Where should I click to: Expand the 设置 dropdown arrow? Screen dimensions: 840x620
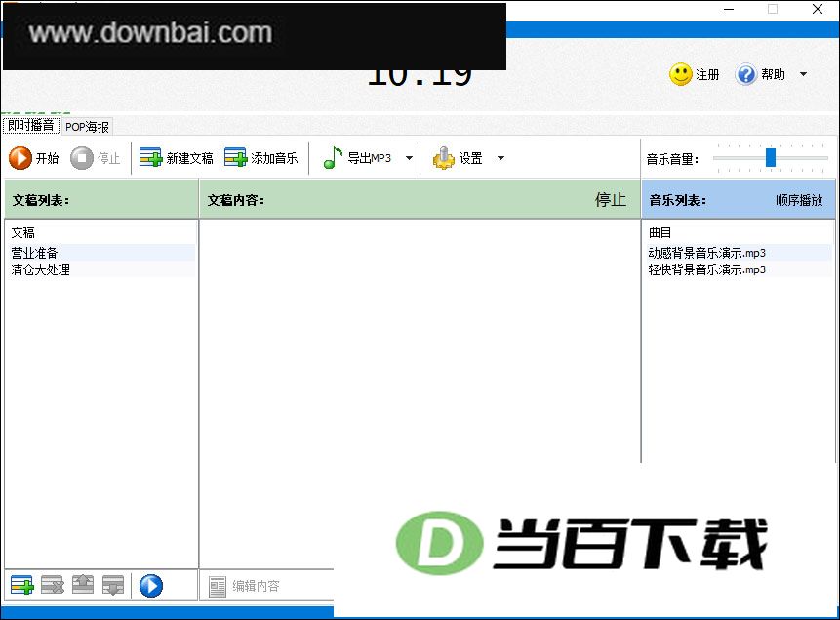[x=500, y=158]
